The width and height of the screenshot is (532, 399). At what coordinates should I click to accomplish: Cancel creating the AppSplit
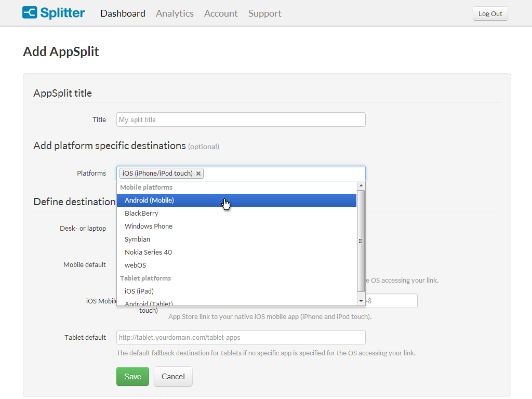(173, 376)
